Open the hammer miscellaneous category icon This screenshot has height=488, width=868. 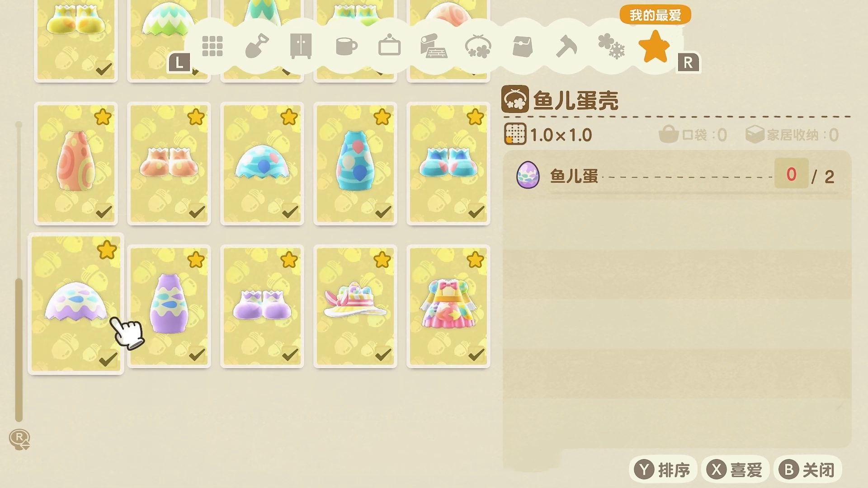tap(566, 46)
